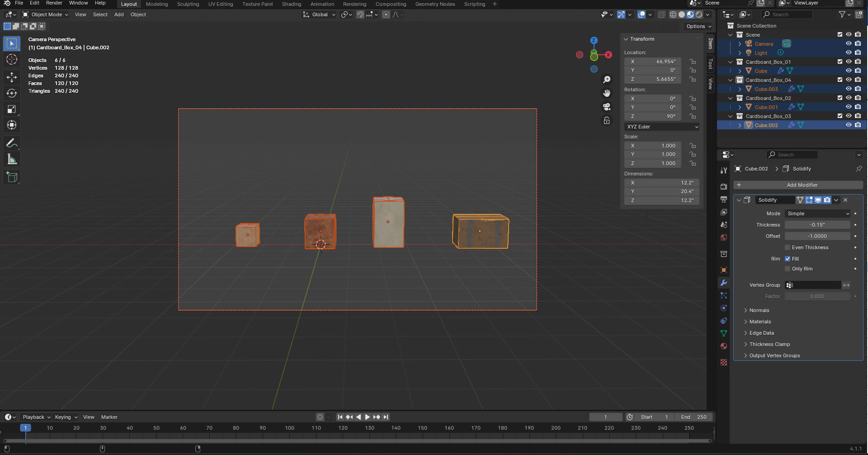Click the Add Modifier button
This screenshot has height=455, width=868.
tap(798, 185)
